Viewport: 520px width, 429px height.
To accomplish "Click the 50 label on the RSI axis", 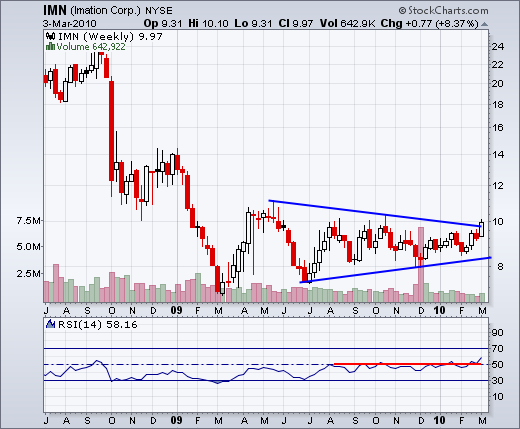I will pos(498,364).
